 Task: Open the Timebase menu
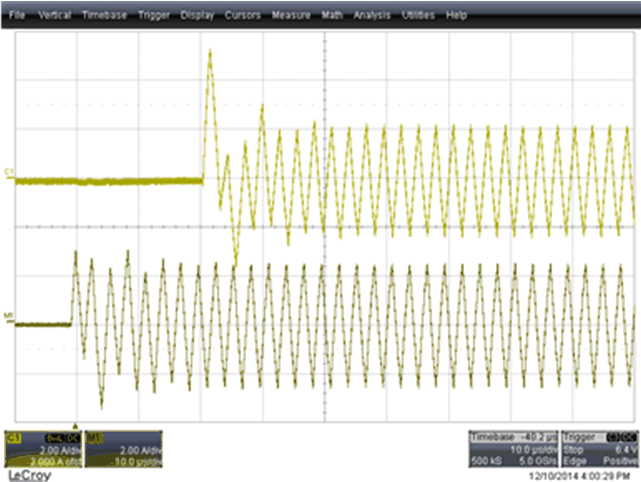tap(103, 17)
